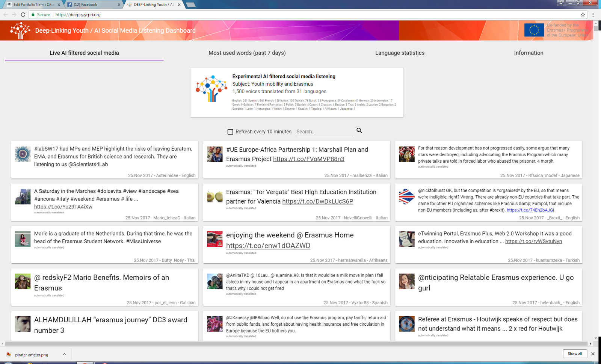Click footer '25.Nov 2017 - Vyztor88 - Spanish'

(355, 303)
